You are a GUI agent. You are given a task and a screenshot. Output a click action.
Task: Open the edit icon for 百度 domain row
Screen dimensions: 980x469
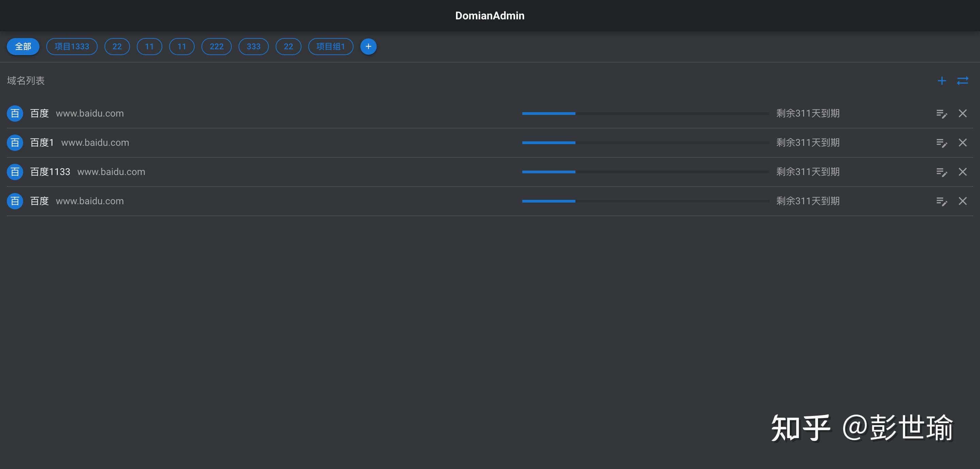click(x=942, y=113)
